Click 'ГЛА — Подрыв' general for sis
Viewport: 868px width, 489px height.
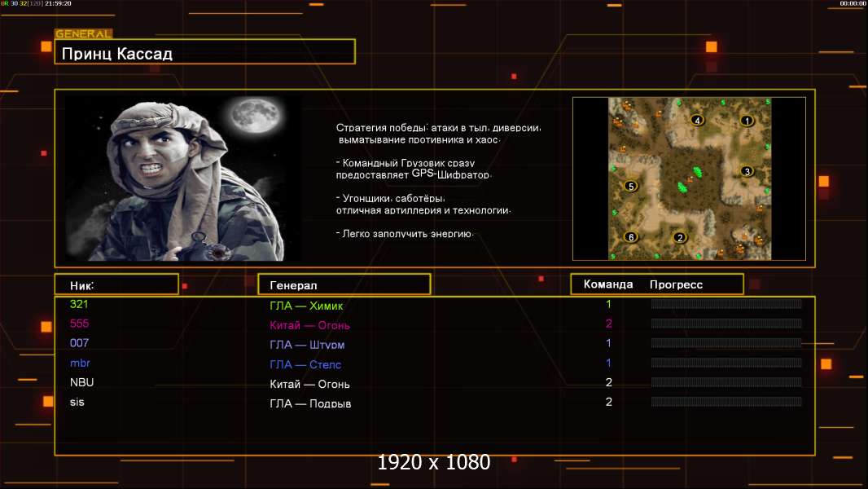pyautogui.click(x=310, y=403)
